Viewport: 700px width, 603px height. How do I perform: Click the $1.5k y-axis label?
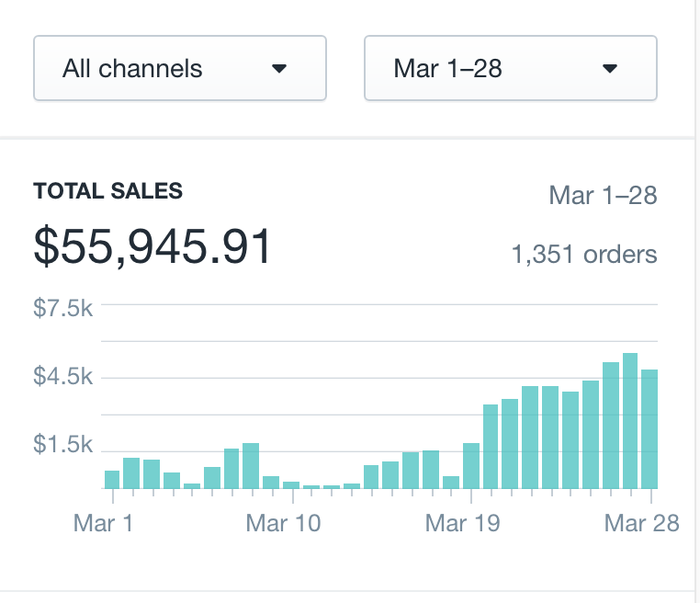click(62, 445)
